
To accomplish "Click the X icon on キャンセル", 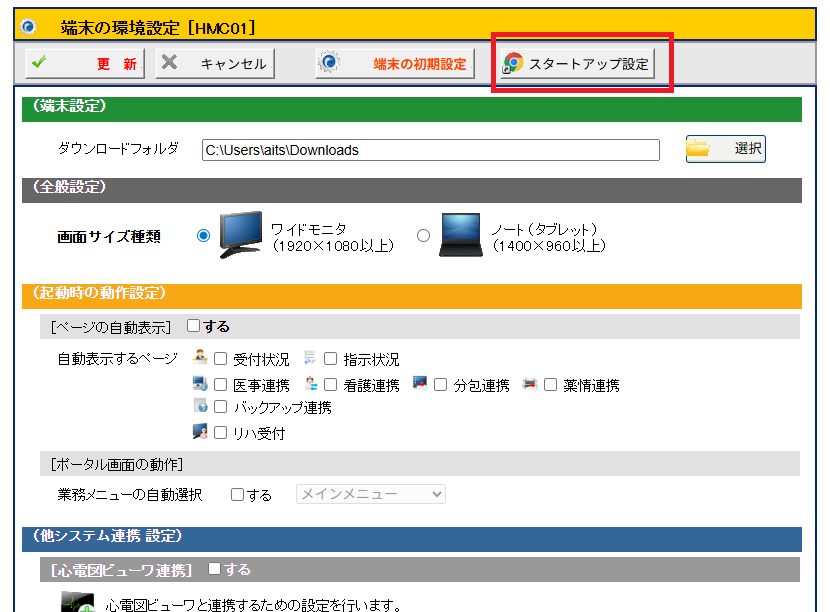I will coord(169,62).
